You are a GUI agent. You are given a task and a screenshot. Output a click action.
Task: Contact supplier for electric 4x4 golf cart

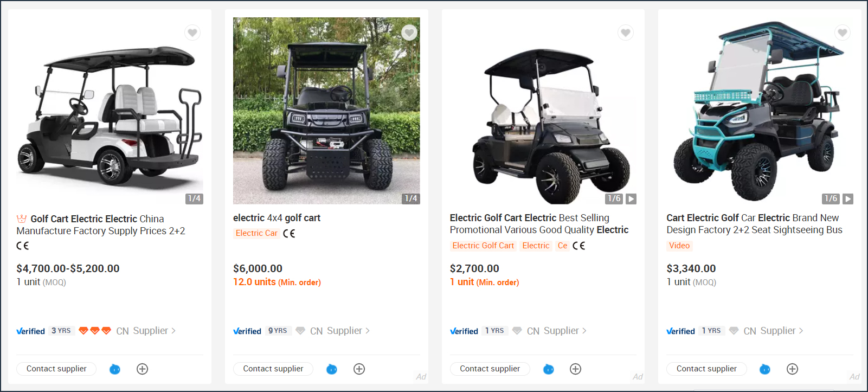(x=273, y=369)
